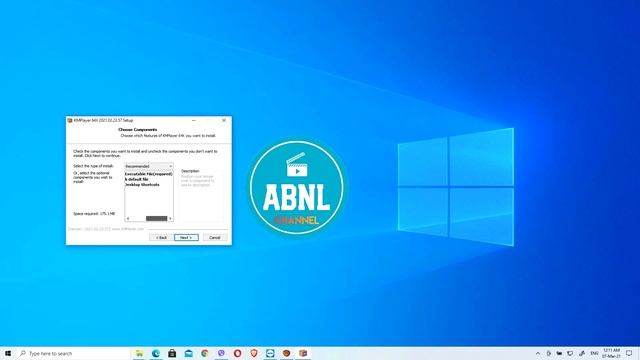
Task: Show hidden system tray icons
Action: click(x=538, y=353)
